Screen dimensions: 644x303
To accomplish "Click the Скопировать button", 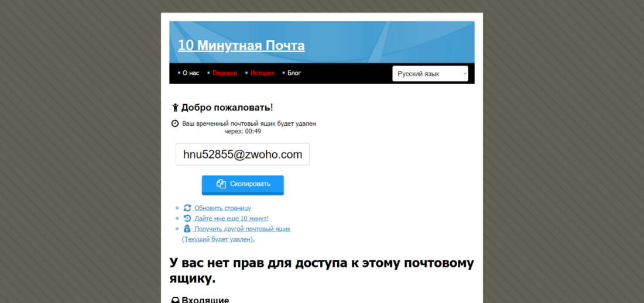I will tap(243, 184).
